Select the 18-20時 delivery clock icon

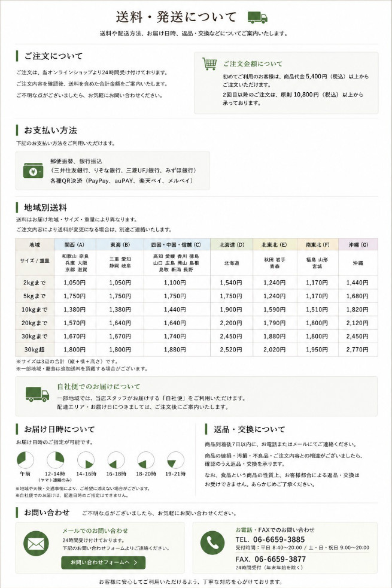click(x=146, y=460)
